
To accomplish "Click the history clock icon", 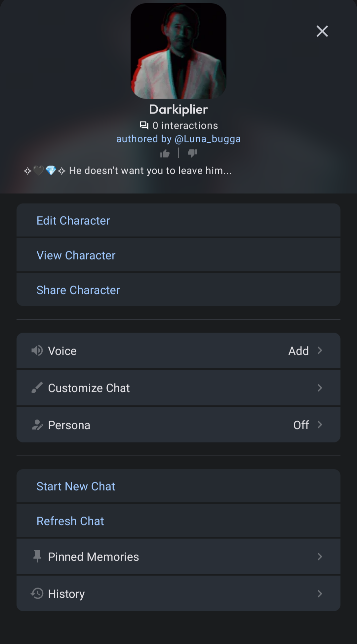I will point(37,593).
